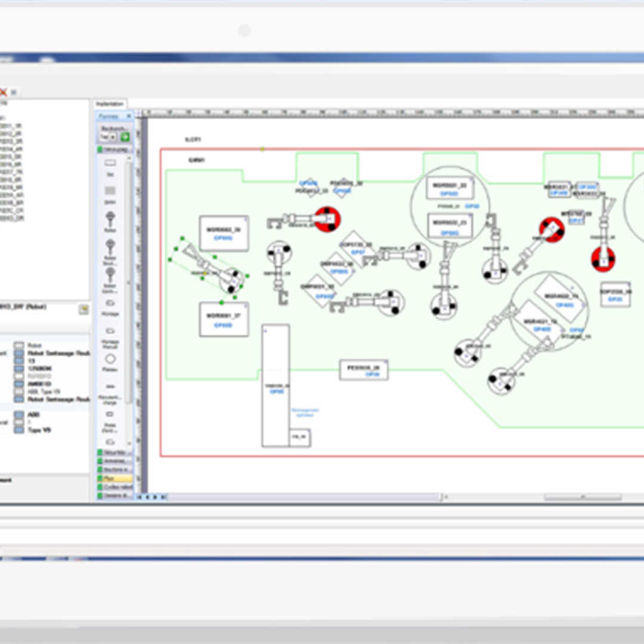Click the red robot base circle near top center
This screenshot has height=644, width=644.
328,219
